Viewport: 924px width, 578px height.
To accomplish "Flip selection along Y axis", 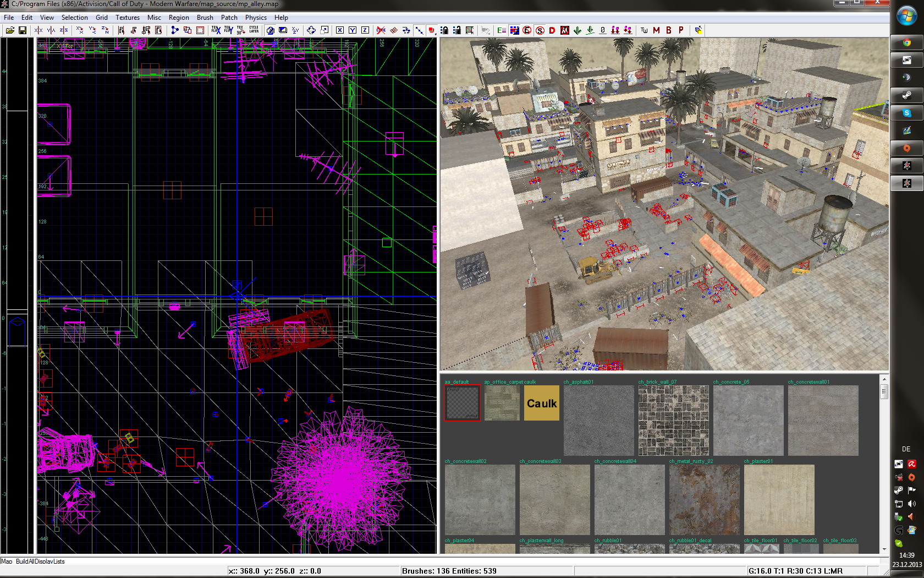I will pyautogui.click(x=51, y=30).
